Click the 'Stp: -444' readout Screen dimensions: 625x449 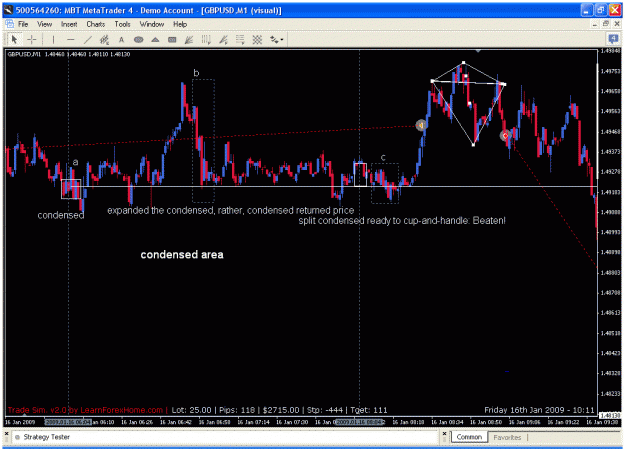pyautogui.click(x=325, y=410)
